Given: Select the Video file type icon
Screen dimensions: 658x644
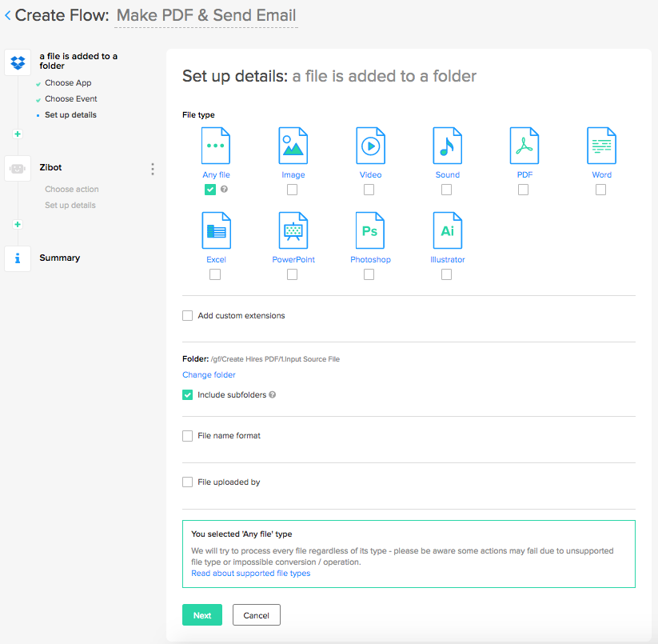Looking at the screenshot, I should pyautogui.click(x=370, y=146).
